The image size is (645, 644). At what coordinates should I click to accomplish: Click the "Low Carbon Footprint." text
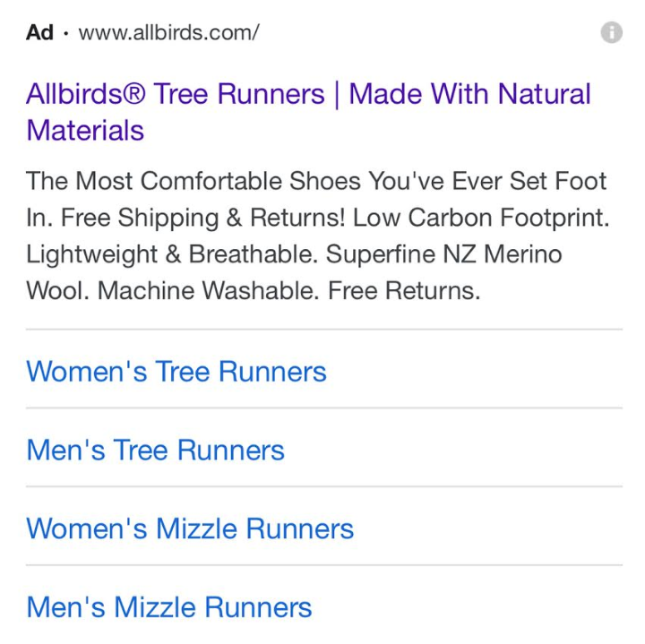[481, 218]
